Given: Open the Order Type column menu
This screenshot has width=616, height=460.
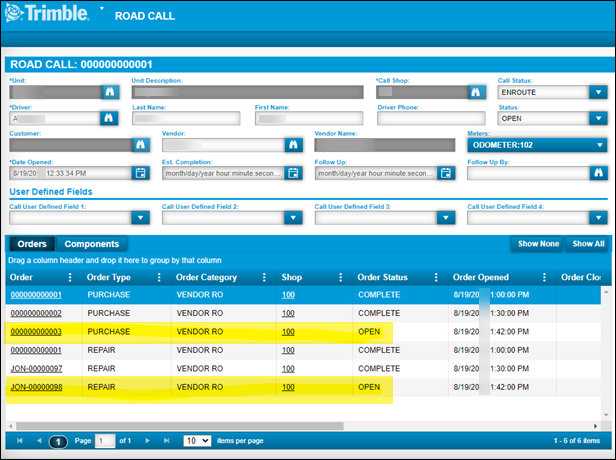Looking at the screenshot, I should [158, 277].
